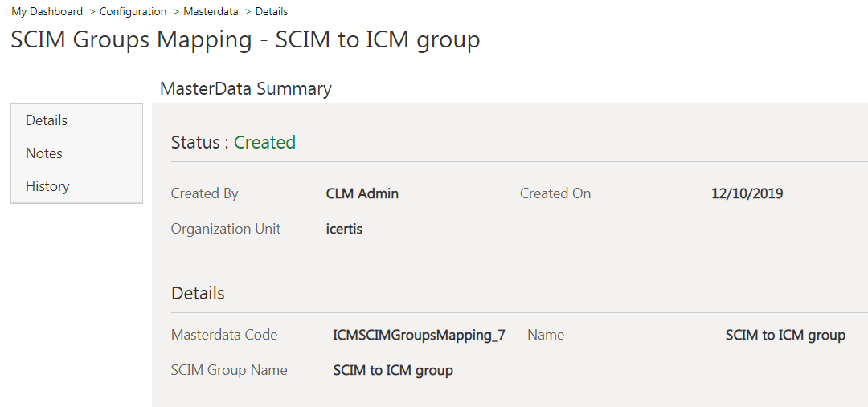The height and width of the screenshot is (407, 868).
Task: Select the CLM Admin creator value
Action: (x=362, y=193)
